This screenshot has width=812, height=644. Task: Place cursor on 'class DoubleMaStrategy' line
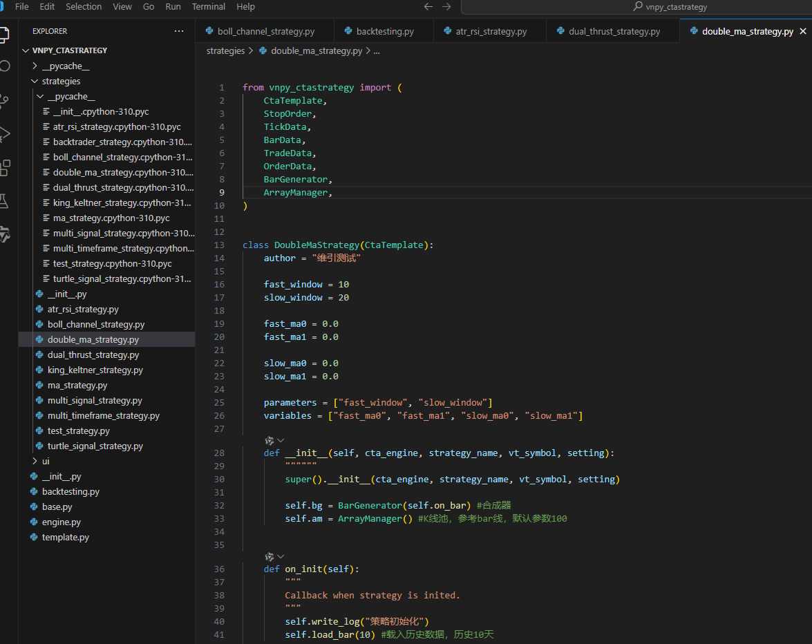click(338, 245)
